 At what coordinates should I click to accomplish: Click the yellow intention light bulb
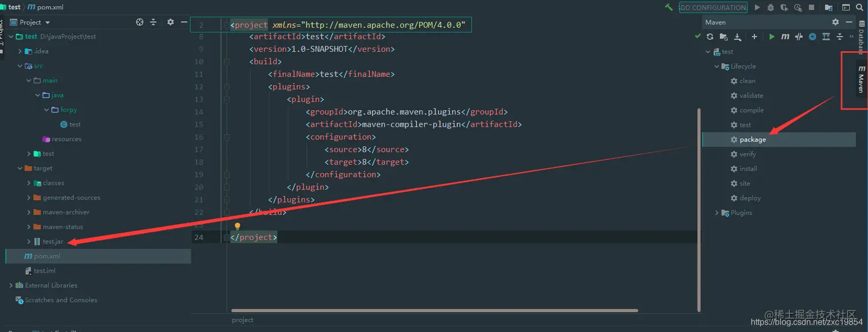click(237, 226)
